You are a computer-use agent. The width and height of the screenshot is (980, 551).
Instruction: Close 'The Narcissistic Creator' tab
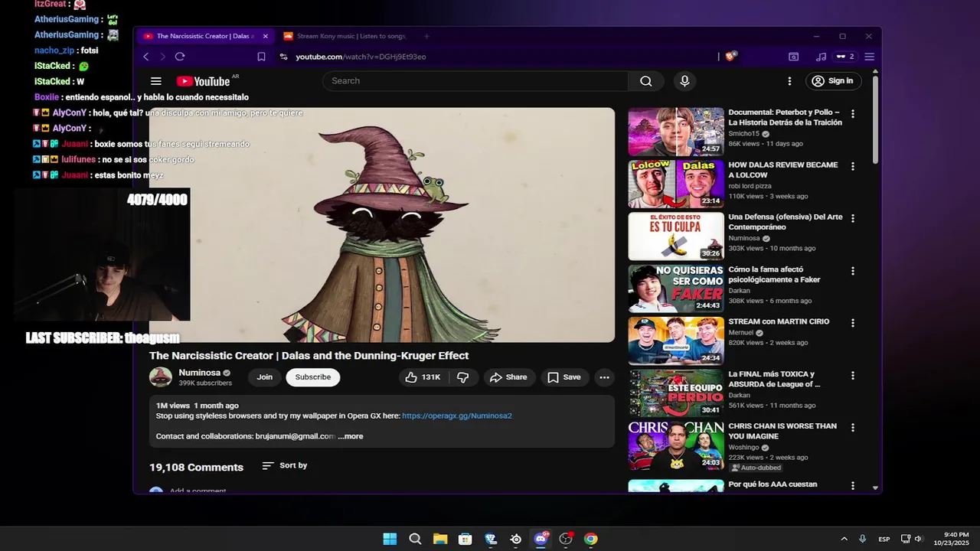tap(266, 36)
